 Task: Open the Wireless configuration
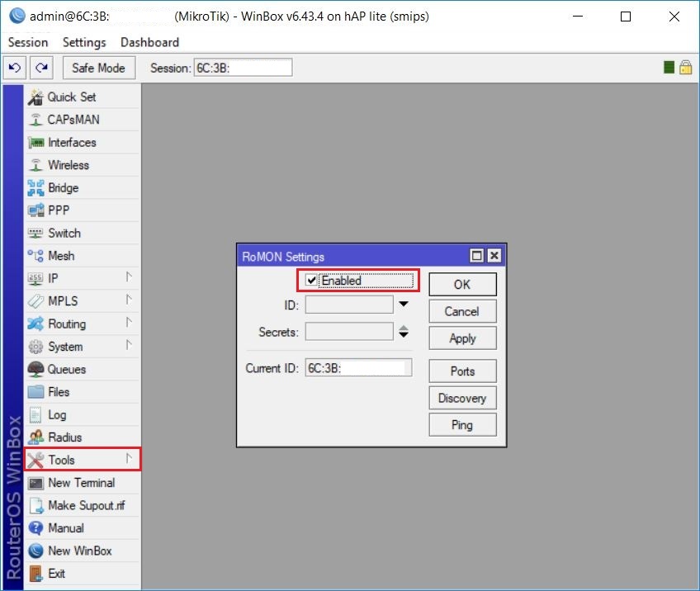tap(83, 165)
